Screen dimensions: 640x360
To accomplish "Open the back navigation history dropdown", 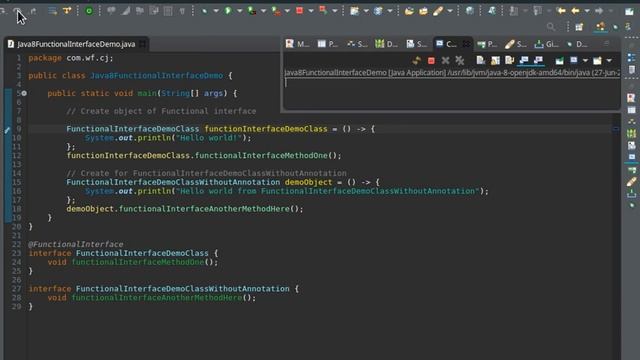I will pyautogui.click(x=587, y=11).
